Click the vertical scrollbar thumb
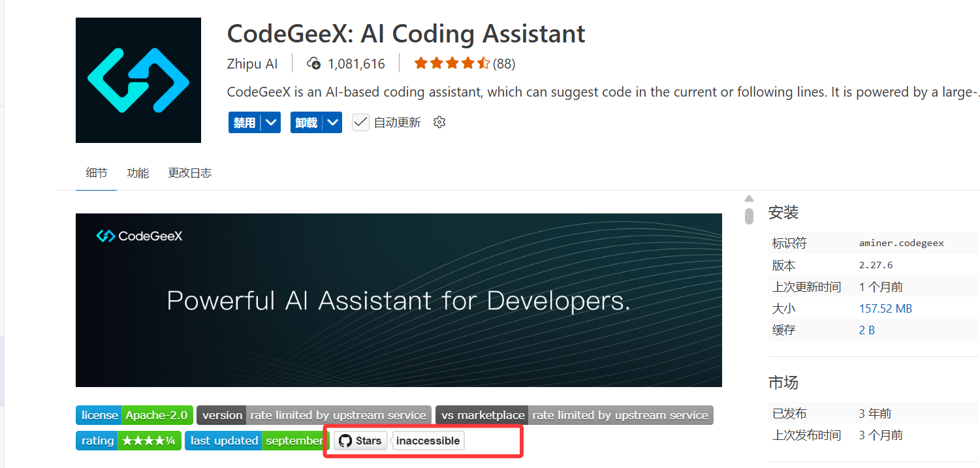 pyautogui.click(x=749, y=215)
